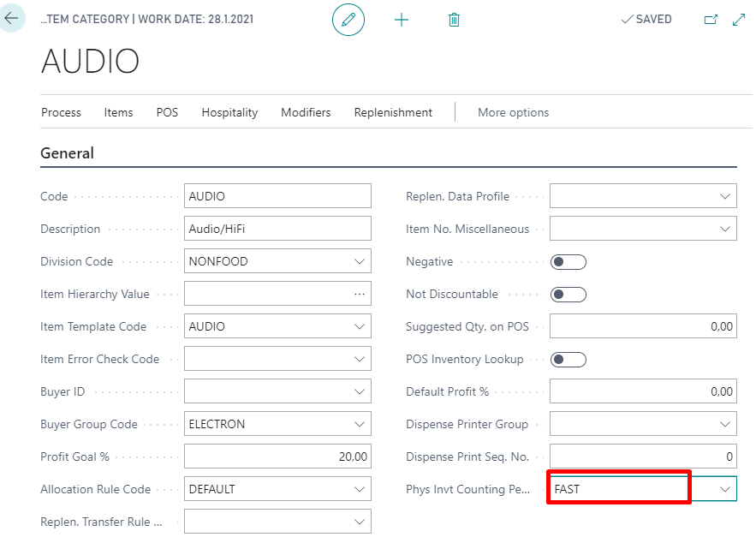
Task: Click the Saved checkmark status
Action: click(x=646, y=20)
